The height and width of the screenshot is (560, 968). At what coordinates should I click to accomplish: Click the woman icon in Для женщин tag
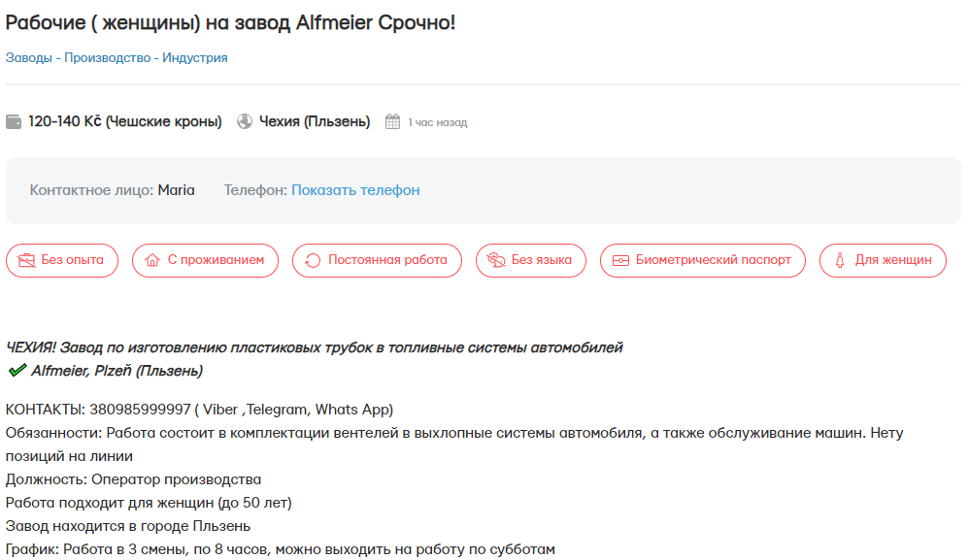[839, 260]
